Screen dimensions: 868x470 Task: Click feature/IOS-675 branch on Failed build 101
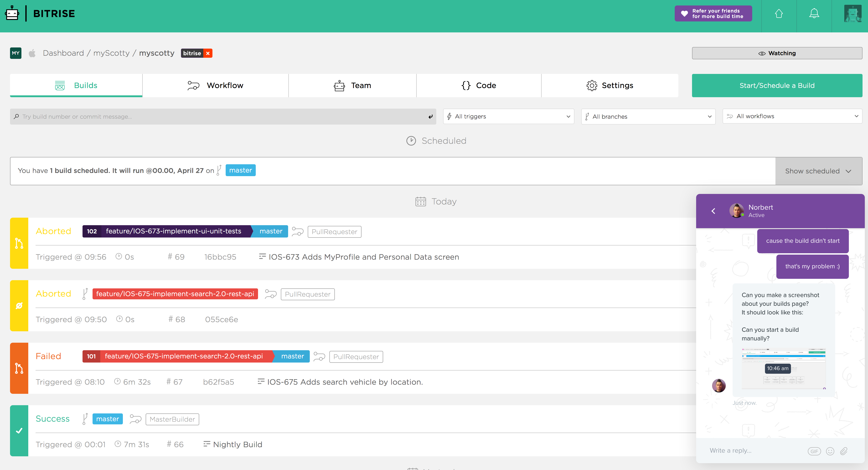point(184,356)
